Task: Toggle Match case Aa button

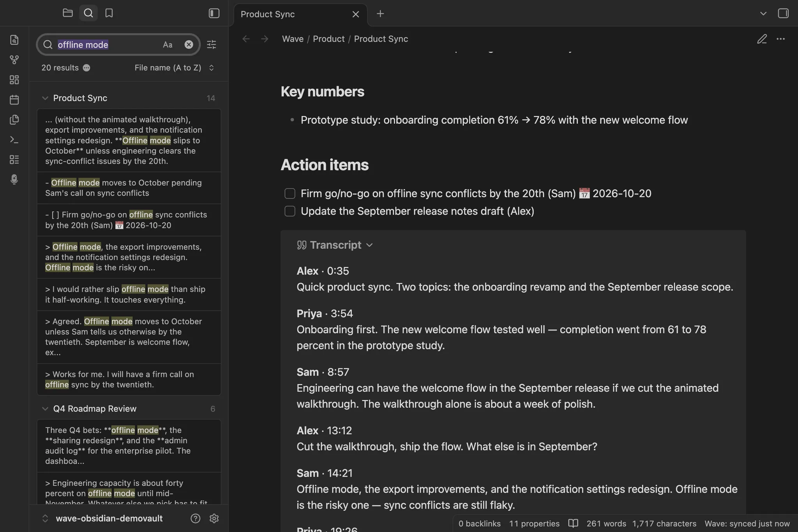Action: [168, 44]
